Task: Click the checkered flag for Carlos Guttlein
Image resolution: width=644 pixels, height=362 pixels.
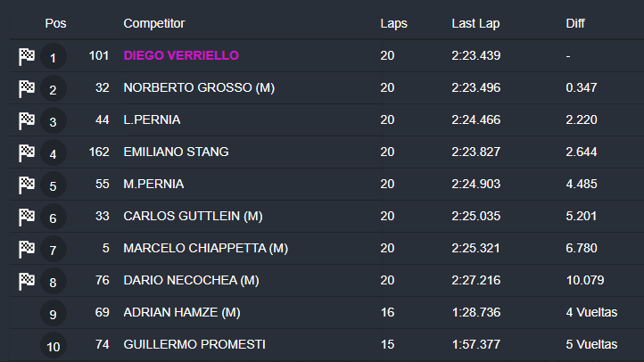Action: point(27,217)
